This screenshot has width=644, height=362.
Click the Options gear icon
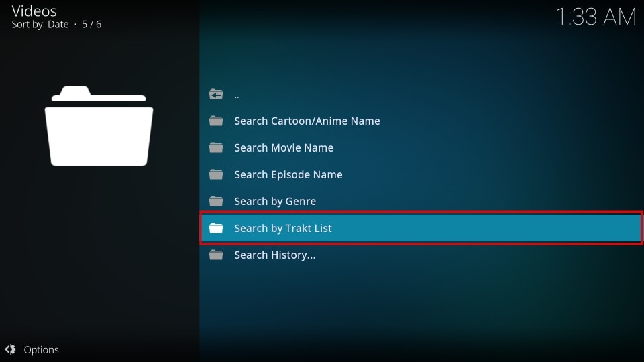10,349
